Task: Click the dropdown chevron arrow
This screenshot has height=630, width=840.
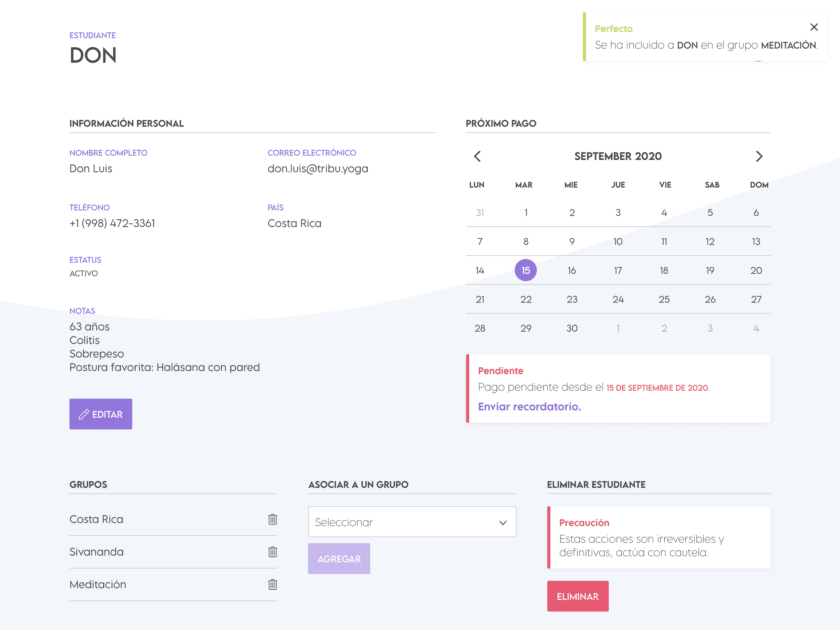Action: point(503,523)
